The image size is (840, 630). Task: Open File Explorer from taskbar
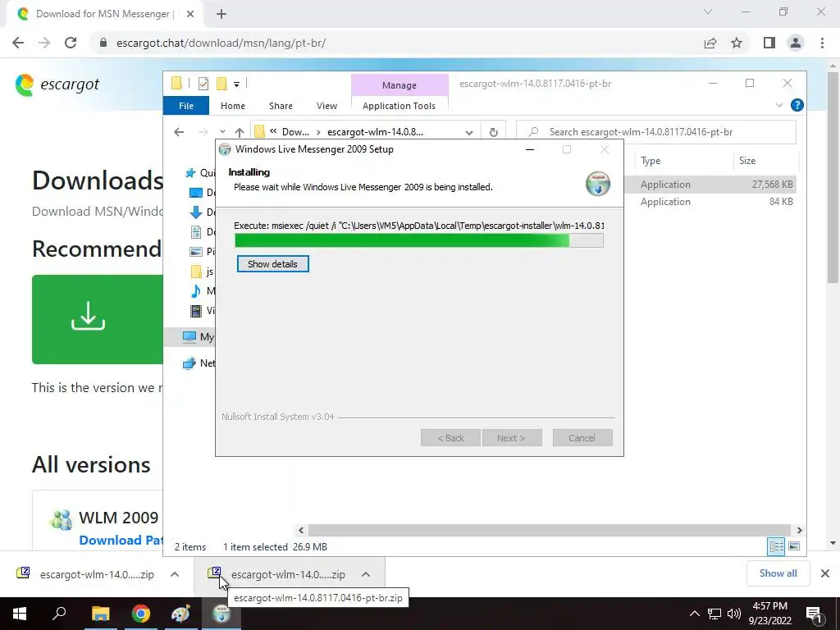tap(100, 614)
